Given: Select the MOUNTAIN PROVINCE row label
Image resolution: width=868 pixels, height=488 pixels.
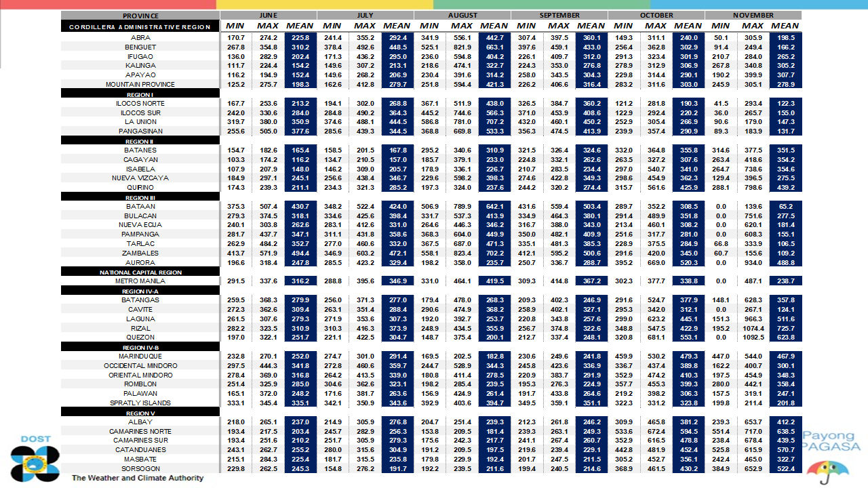Looking at the screenshot, I should pyautogui.click(x=140, y=85).
